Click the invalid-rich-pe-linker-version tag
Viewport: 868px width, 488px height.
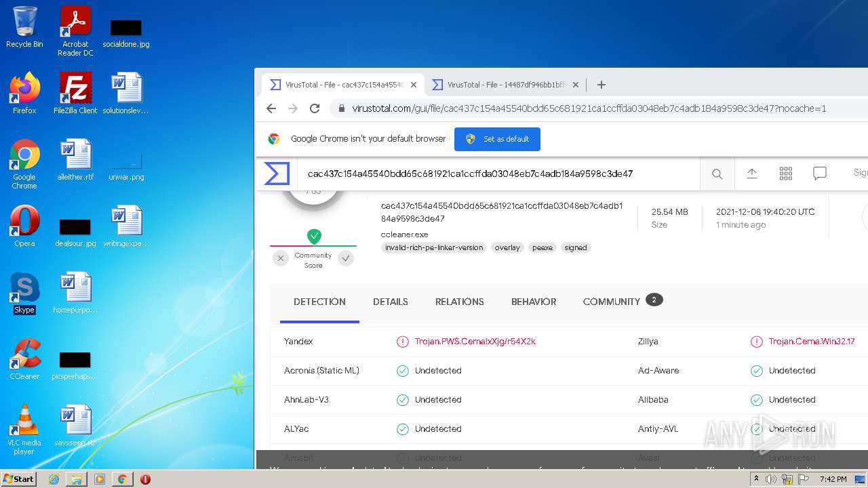(x=434, y=247)
